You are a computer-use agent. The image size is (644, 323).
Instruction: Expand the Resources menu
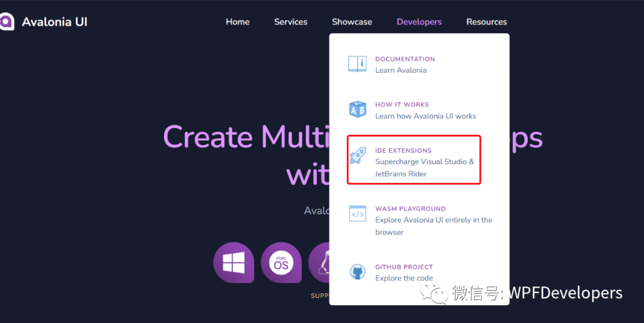pos(487,22)
